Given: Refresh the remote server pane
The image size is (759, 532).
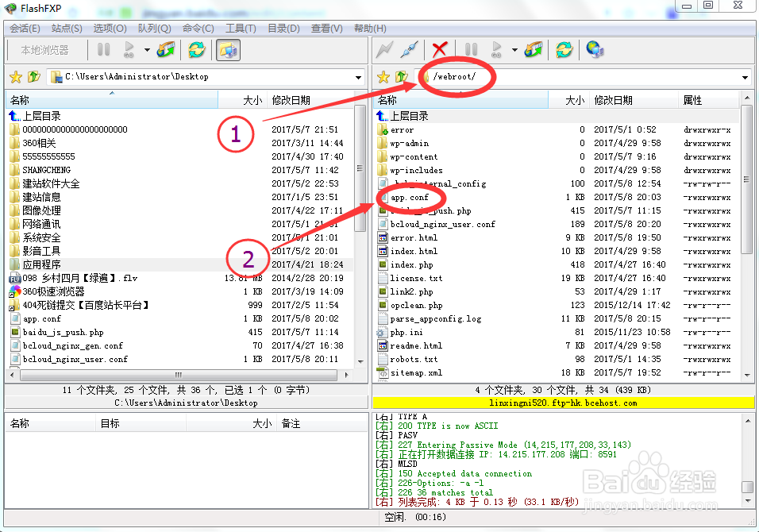Looking at the screenshot, I should pyautogui.click(x=564, y=49).
